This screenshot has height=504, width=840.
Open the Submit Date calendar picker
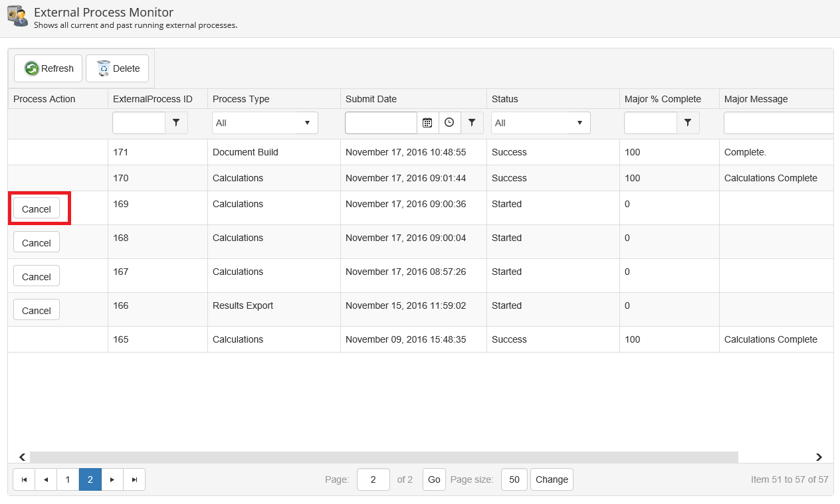[427, 123]
